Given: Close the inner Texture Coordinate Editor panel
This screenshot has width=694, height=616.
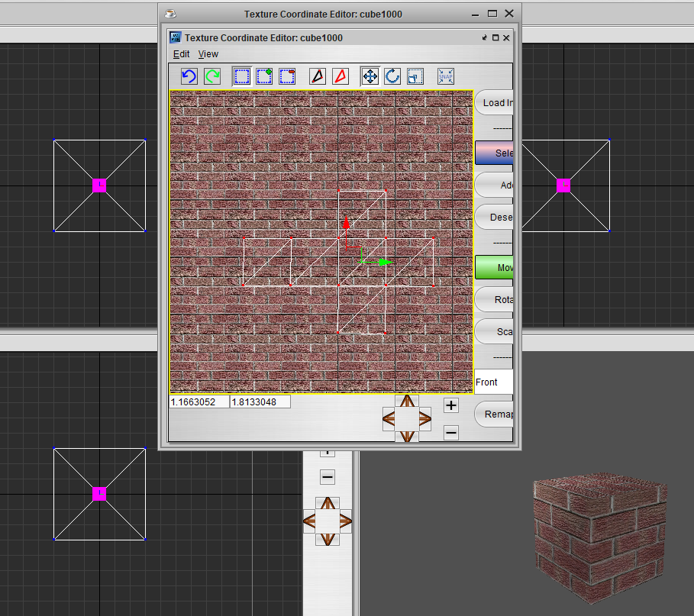Looking at the screenshot, I should pos(506,38).
